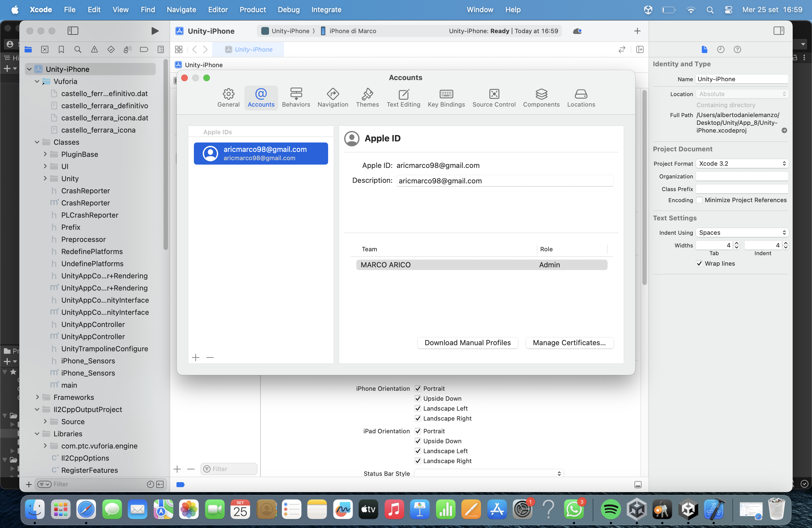Open the Breakpoint navigator icon

[x=144, y=49]
